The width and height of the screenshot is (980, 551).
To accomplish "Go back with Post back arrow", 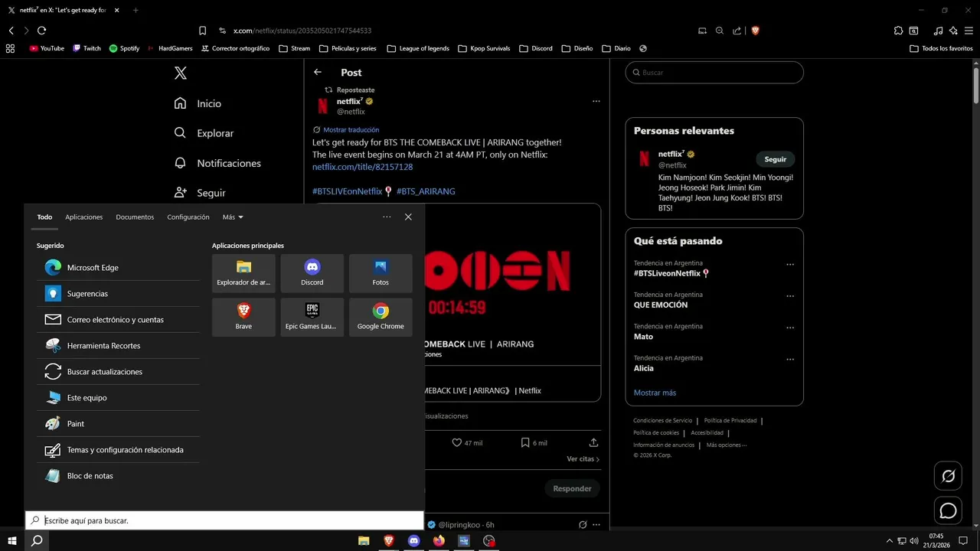I will click(x=318, y=72).
